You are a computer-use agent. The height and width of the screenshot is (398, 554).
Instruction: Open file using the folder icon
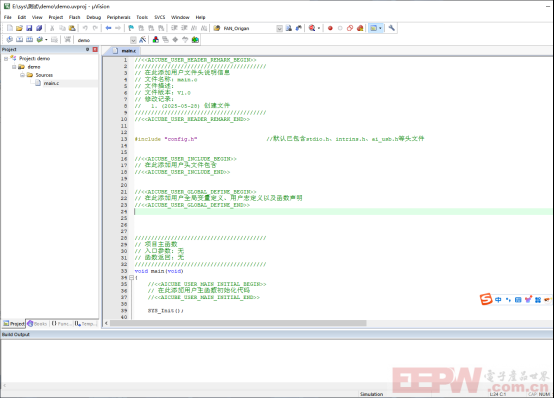(19, 28)
